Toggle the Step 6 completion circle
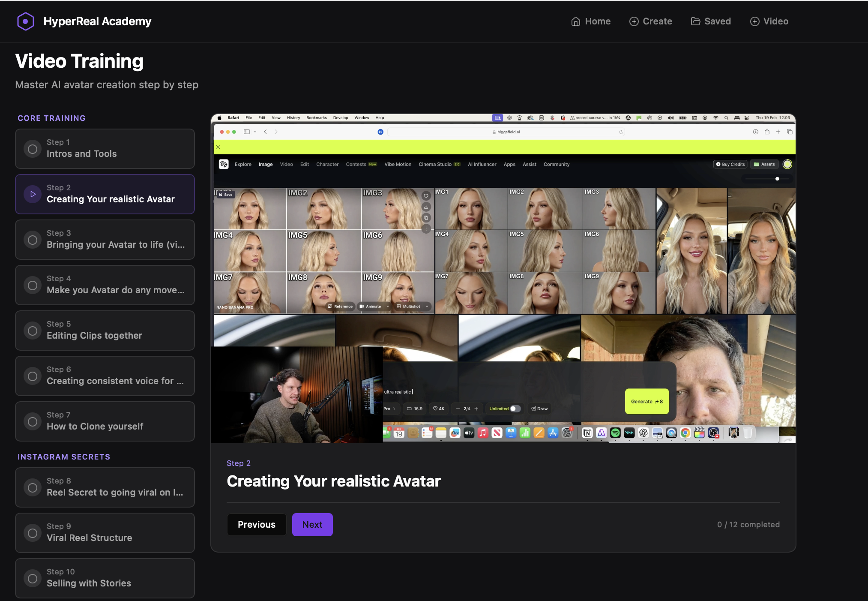The image size is (868, 601). 33,376
